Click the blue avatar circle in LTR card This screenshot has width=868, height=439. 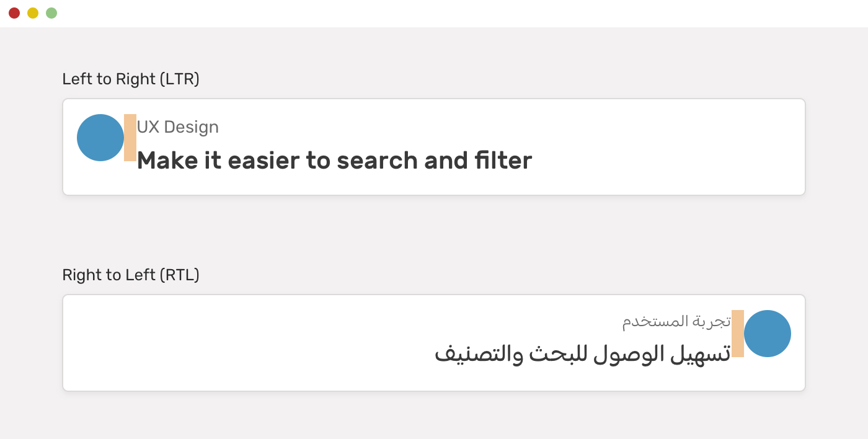[x=100, y=138]
